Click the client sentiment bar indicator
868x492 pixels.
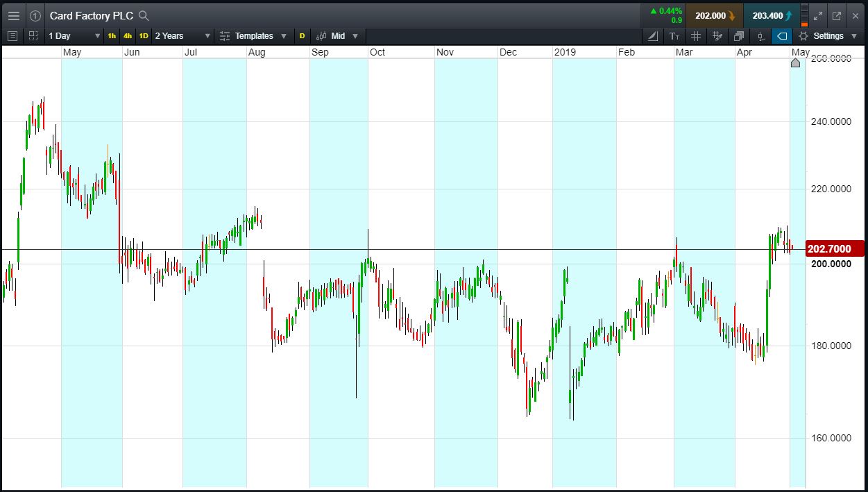[804, 15]
